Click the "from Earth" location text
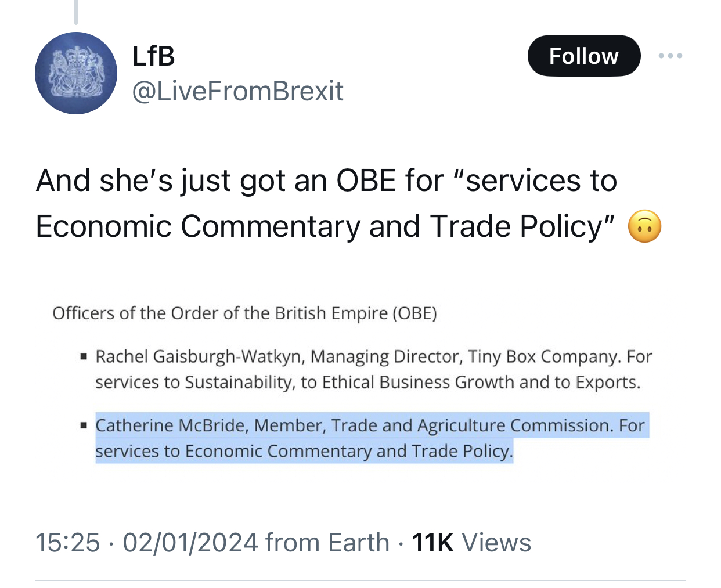 pos(327,543)
